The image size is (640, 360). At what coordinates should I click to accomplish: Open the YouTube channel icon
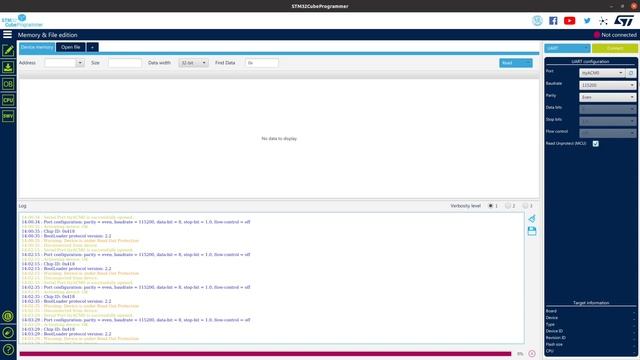(569, 20)
